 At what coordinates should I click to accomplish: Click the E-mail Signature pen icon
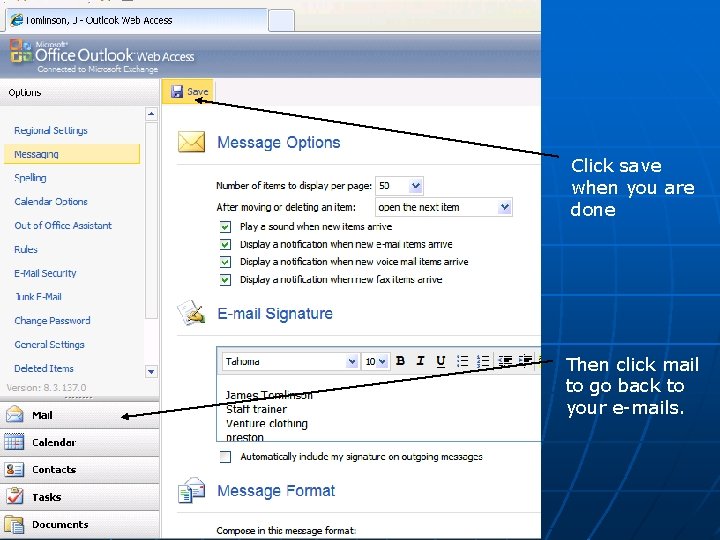(191, 313)
